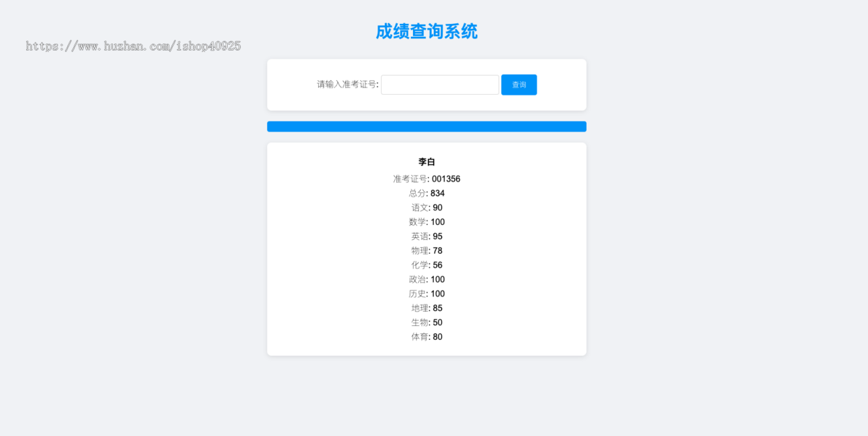Click the blue 查询 button
868x436 pixels.
(519, 85)
